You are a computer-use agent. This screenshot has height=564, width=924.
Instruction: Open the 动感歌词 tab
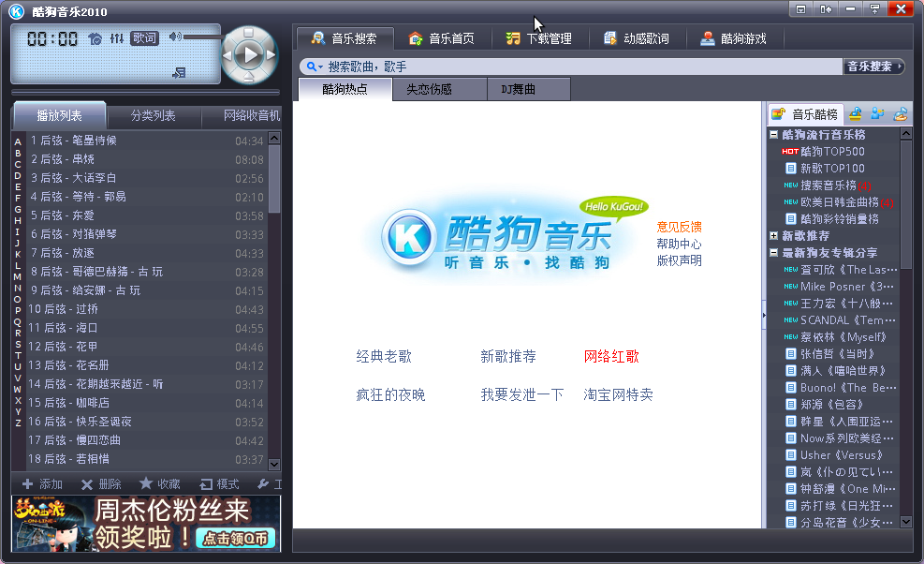click(637, 38)
